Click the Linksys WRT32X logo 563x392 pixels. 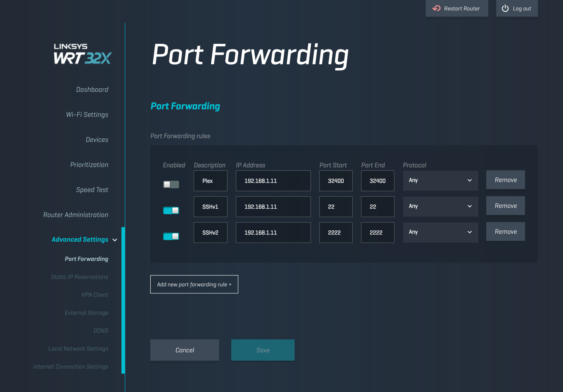(82, 54)
